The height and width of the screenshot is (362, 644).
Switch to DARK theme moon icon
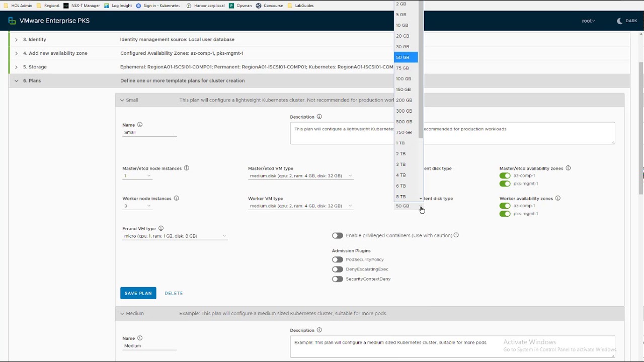coord(619,21)
